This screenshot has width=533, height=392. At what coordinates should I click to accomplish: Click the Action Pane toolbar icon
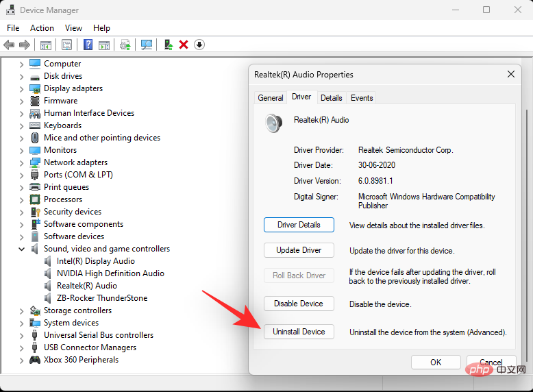104,45
